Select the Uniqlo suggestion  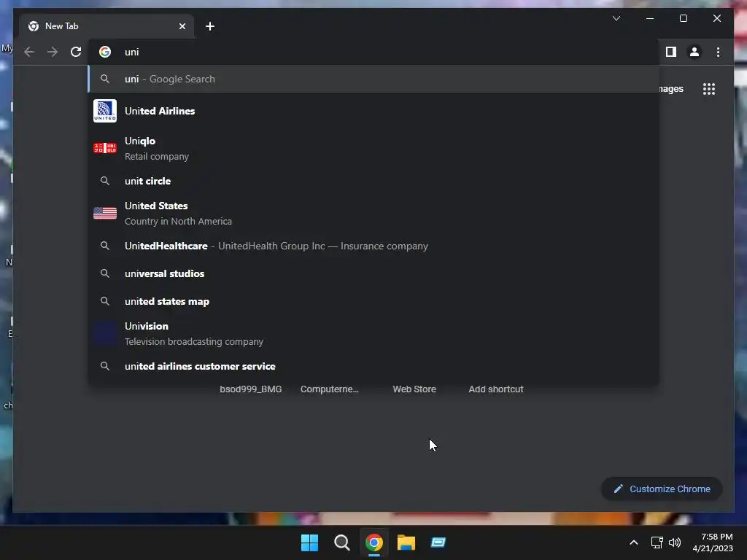click(373, 148)
